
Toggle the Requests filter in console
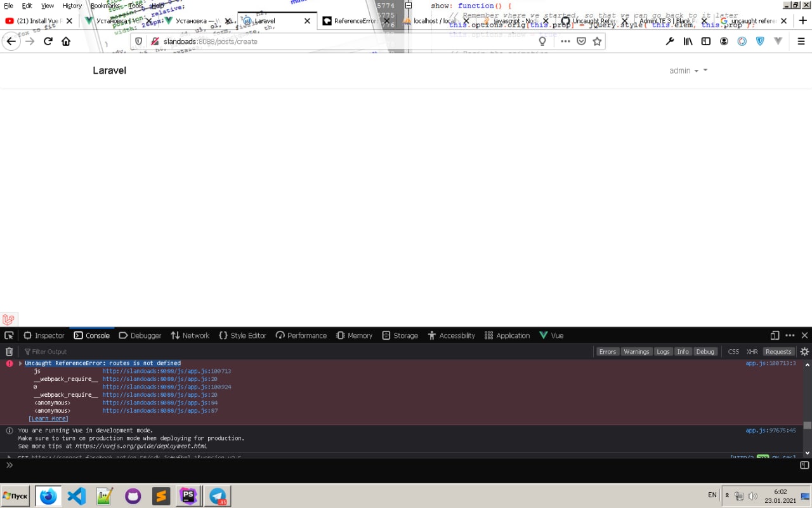tap(778, 352)
